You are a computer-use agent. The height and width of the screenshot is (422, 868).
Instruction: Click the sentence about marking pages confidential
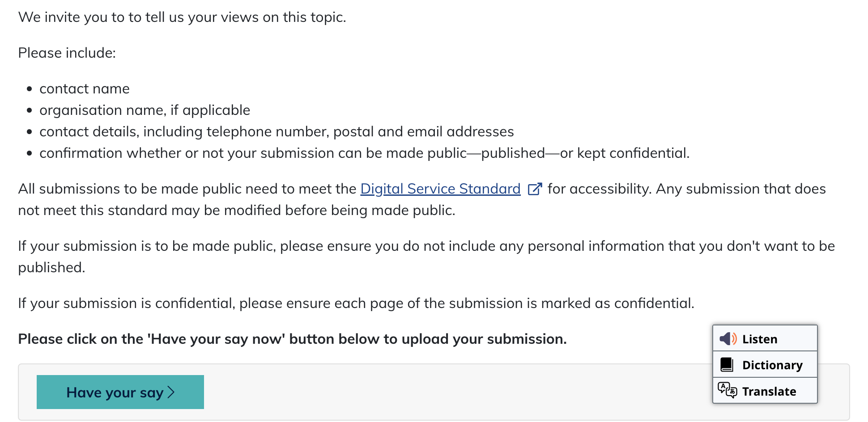click(x=356, y=304)
